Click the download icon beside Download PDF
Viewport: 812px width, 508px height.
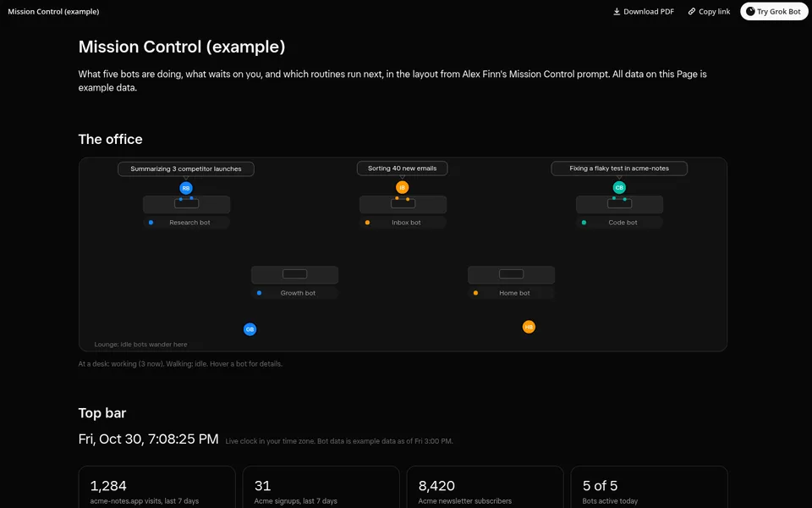[617, 11]
